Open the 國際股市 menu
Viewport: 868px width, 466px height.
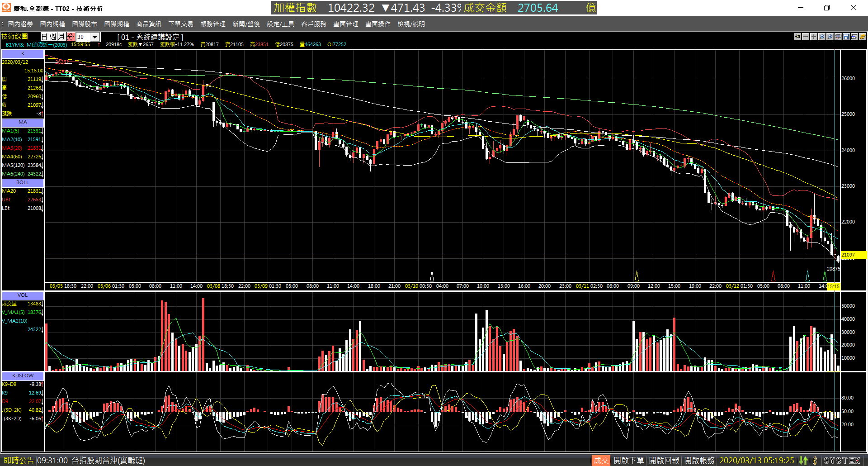click(85, 24)
